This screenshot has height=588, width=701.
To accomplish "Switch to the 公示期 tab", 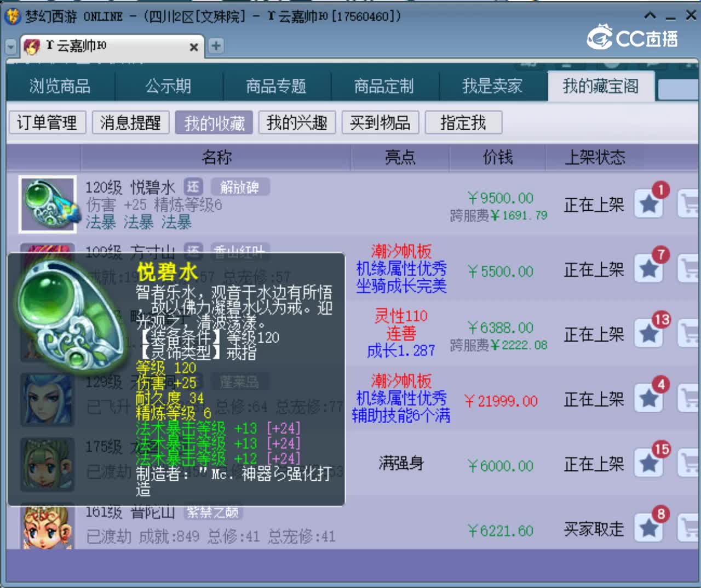I will (x=168, y=86).
